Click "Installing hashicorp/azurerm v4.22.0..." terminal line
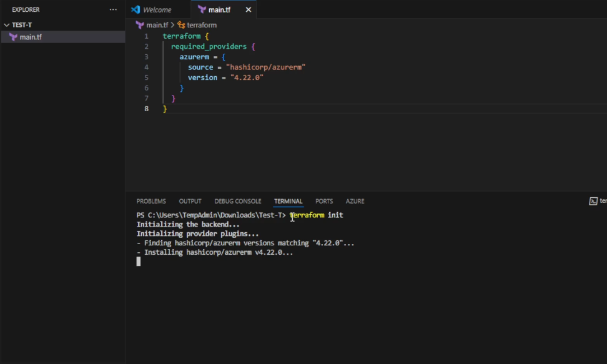The height and width of the screenshot is (364, 607). click(215, 252)
